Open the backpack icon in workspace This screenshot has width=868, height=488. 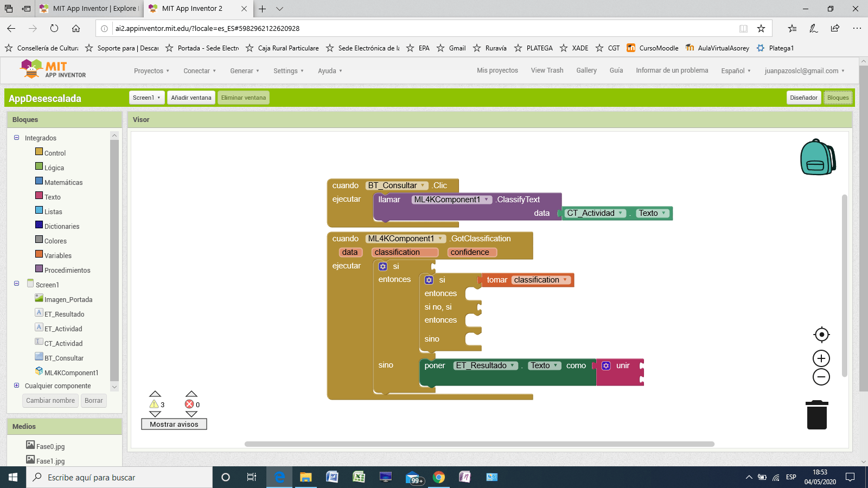point(818,157)
